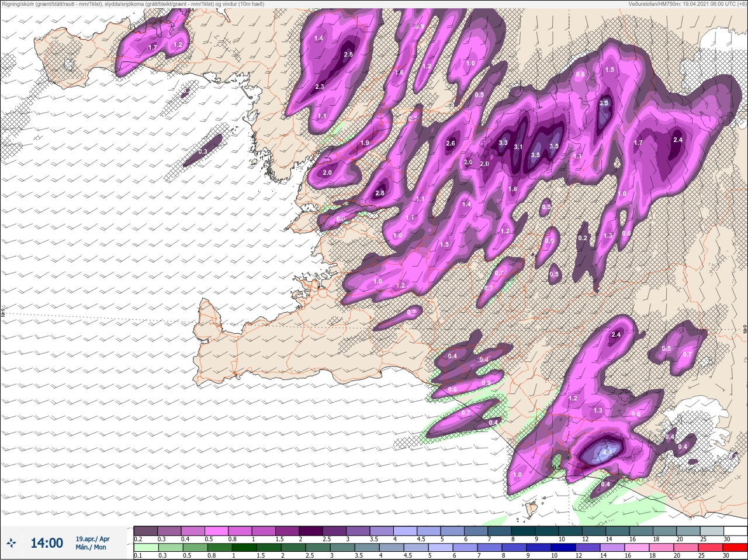Click the 2.6 precipitation value on map

click(451, 143)
